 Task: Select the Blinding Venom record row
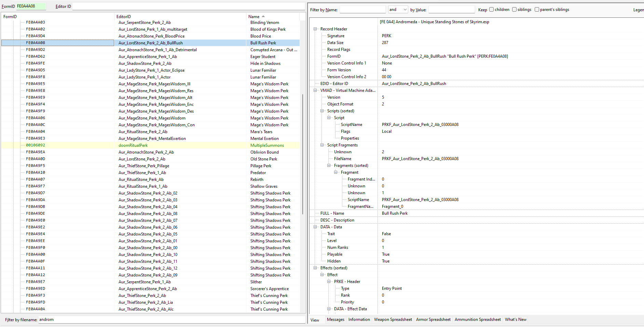click(x=150, y=23)
